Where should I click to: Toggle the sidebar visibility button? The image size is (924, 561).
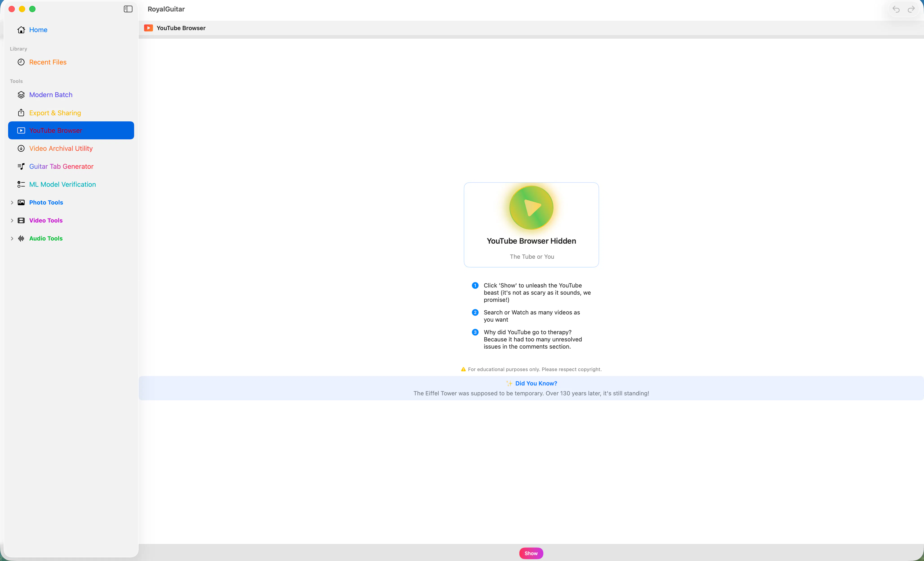[128, 9]
